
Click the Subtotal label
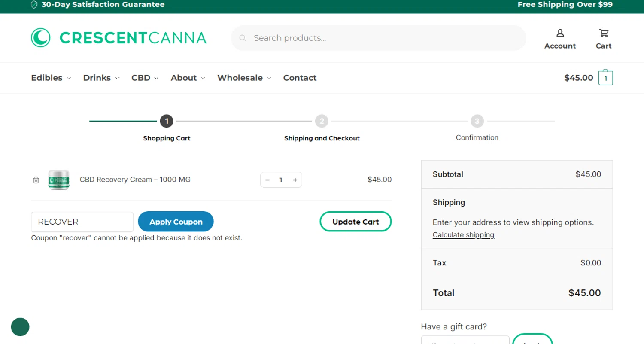click(448, 174)
